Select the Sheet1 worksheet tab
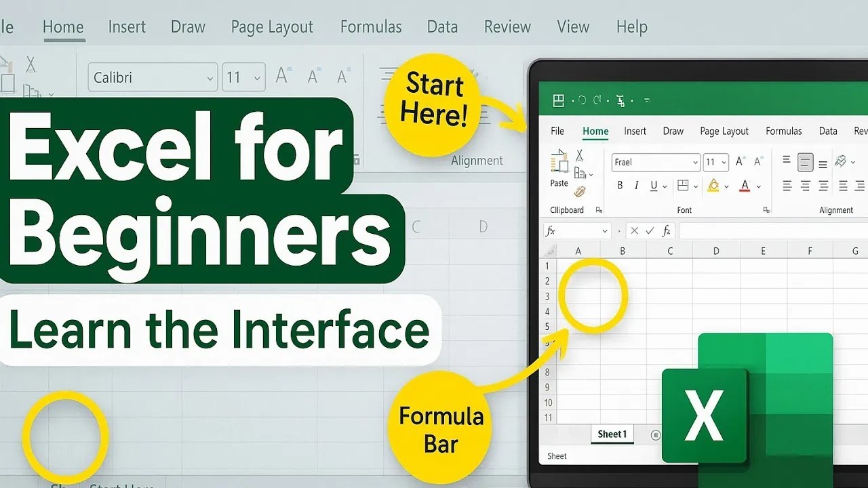This screenshot has width=868, height=488. pyautogui.click(x=612, y=434)
